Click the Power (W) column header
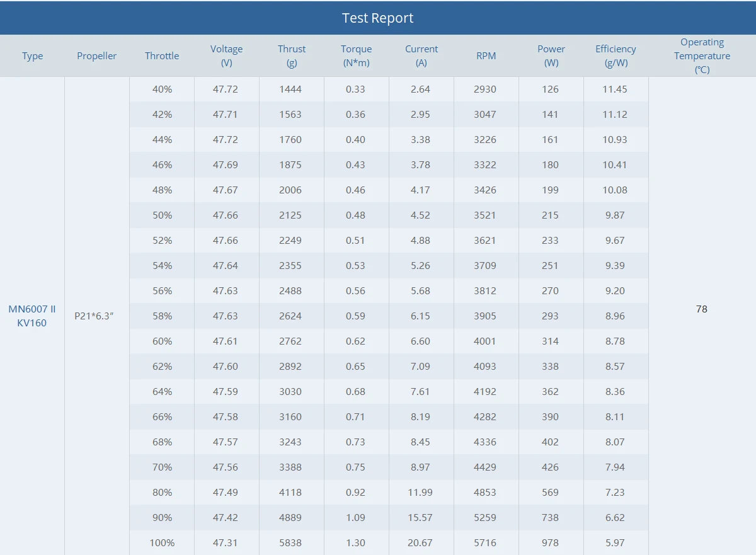This screenshot has height=555, width=756. [551, 55]
